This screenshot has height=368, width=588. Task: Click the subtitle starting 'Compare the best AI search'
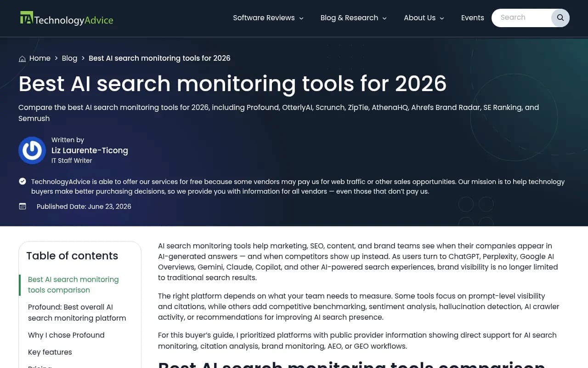click(278, 113)
